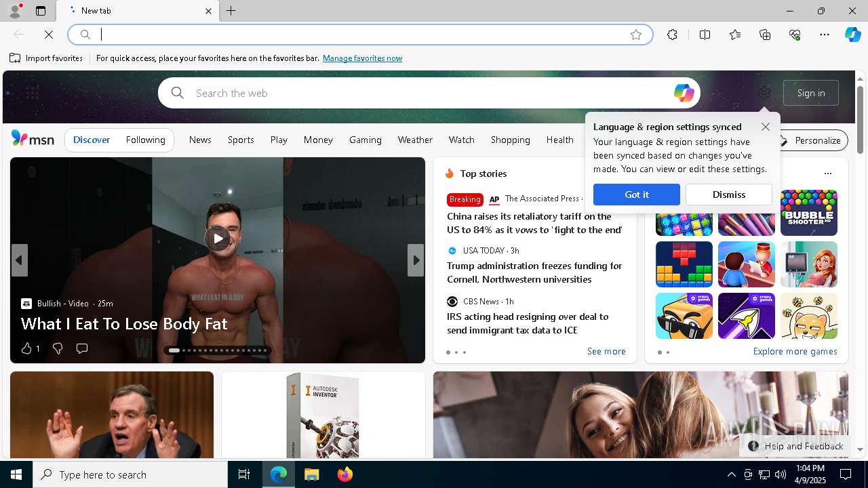The image size is (868, 488).
Task: Close the language settings popup
Action: [x=766, y=127]
